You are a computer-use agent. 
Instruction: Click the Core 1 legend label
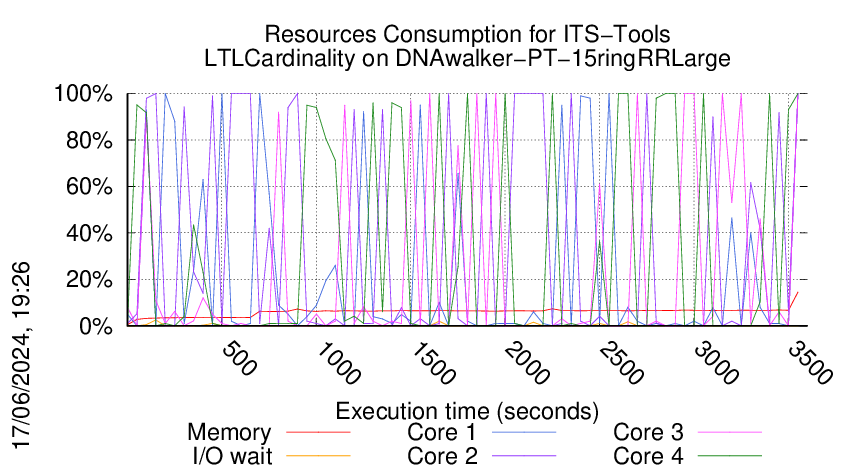pos(442,432)
